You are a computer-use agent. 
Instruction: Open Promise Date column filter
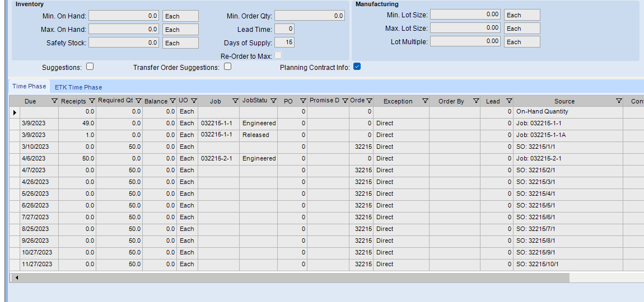click(x=346, y=101)
